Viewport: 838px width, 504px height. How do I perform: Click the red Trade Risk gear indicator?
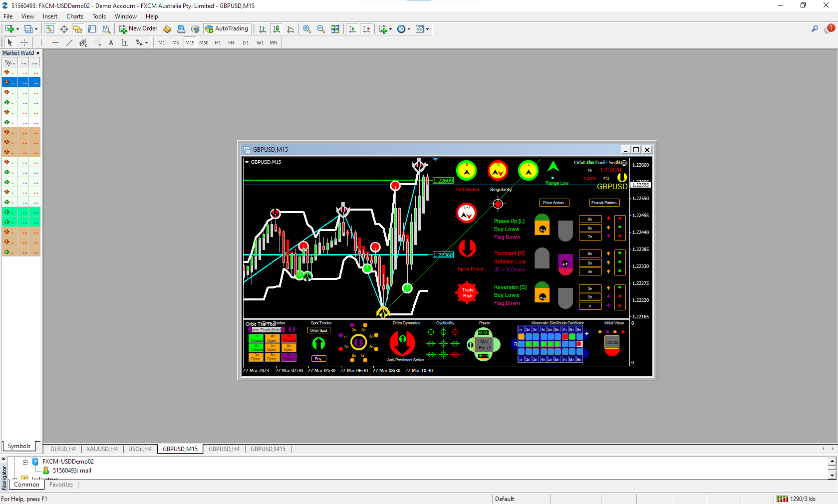(467, 292)
